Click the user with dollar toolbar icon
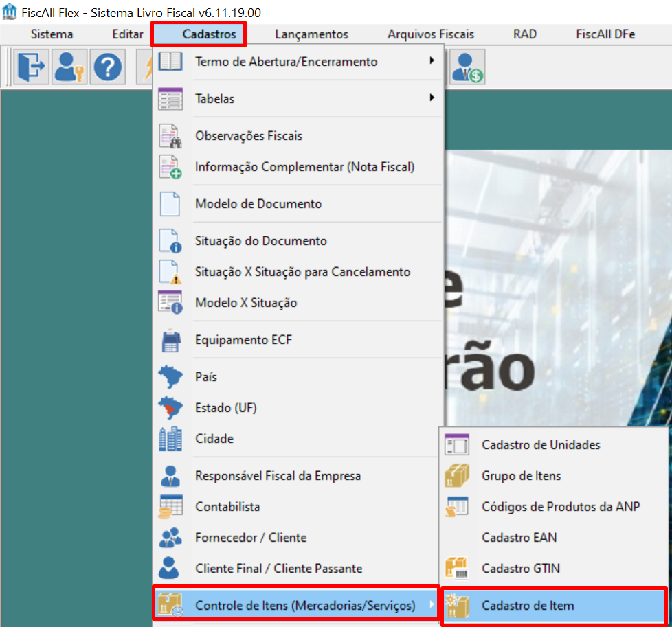This screenshot has height=627, width=672. tap(467, 67)
